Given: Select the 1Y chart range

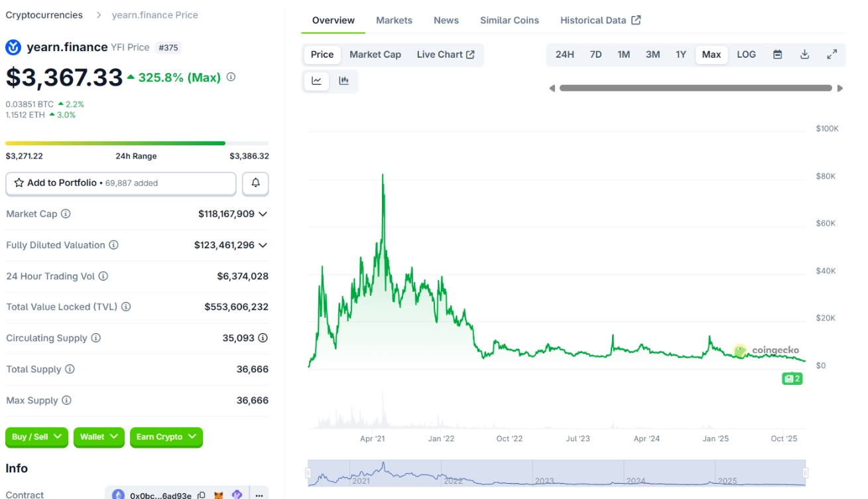Looking at the screenshot, I should (681, 54).
